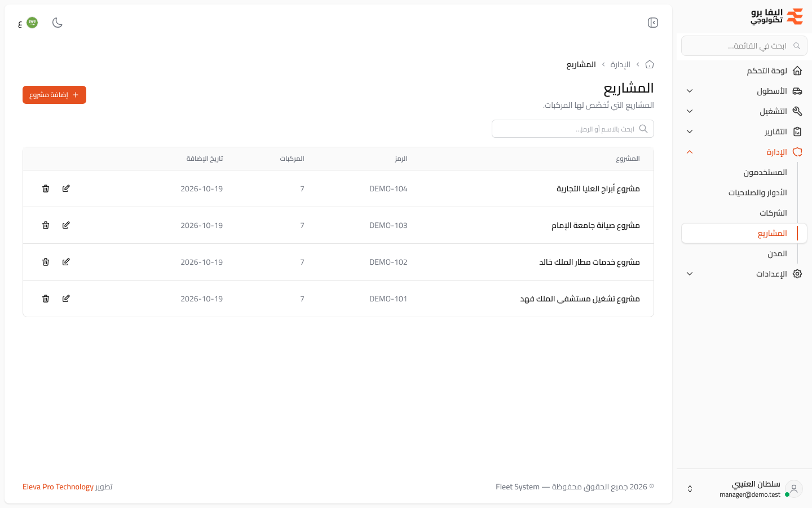Click the المركبات column header
The width and height of the screenshot is (812, 508).
pyautogui.click(x=292, y=159)
